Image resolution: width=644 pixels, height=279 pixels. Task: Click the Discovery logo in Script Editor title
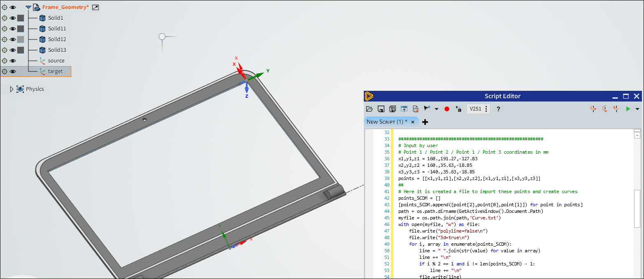[x=369, y=96]
